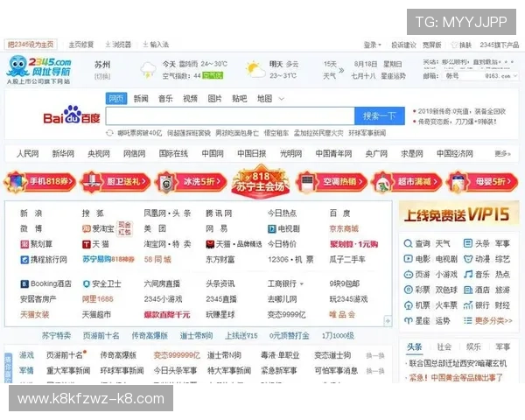Click the 彩票 双色球 icon
Image resolution: width=525 pixels, height=420 pixels.
point(408,290)
